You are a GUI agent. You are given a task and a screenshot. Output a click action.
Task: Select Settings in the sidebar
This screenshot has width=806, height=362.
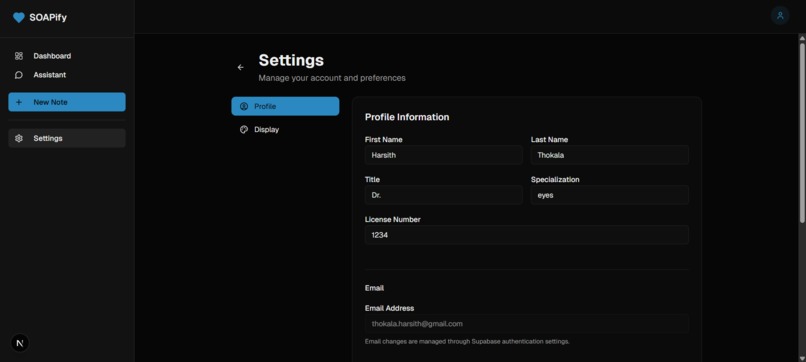[x=67, y=138]
